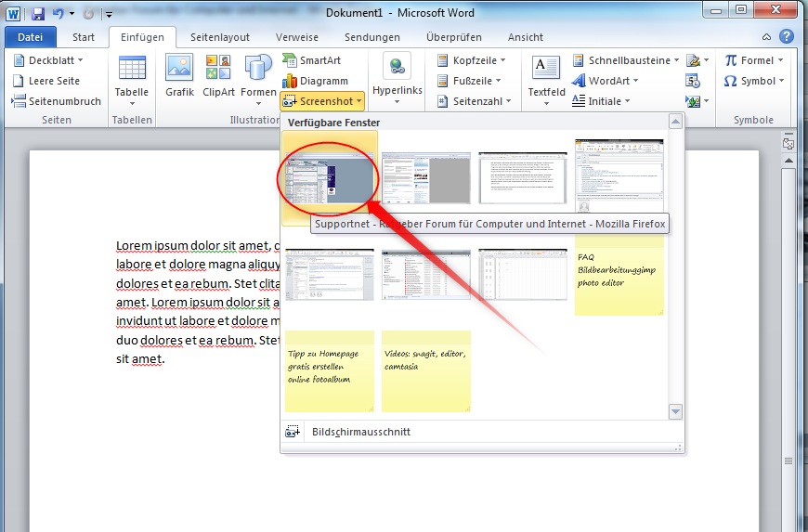Click the date and time icon

click(693, 81)
